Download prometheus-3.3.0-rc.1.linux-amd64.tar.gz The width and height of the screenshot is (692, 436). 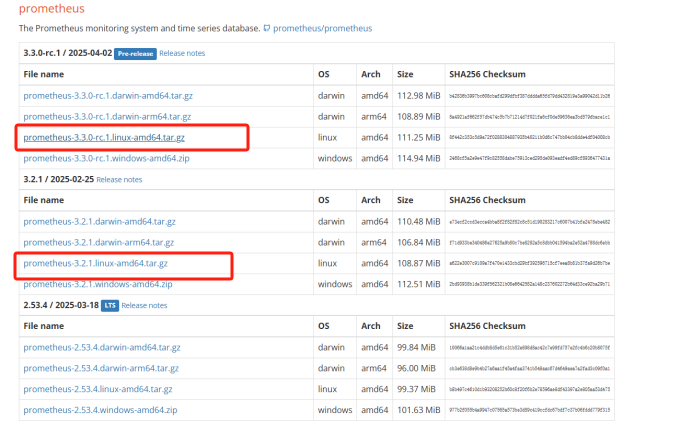104,137
